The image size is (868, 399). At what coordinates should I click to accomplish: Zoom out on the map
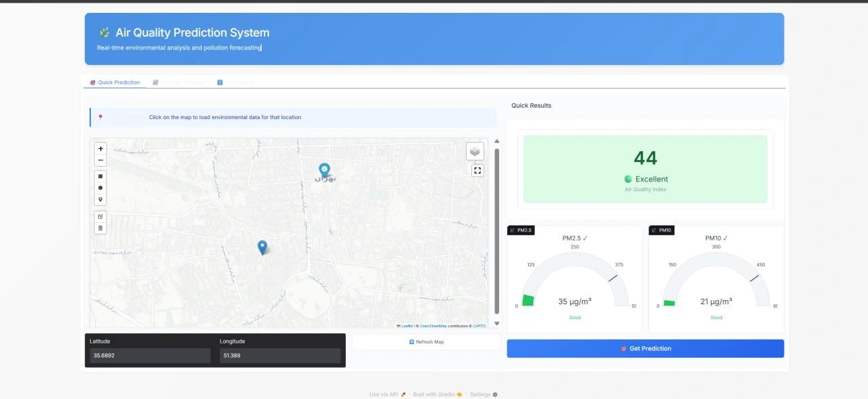(x=100, y=161)
